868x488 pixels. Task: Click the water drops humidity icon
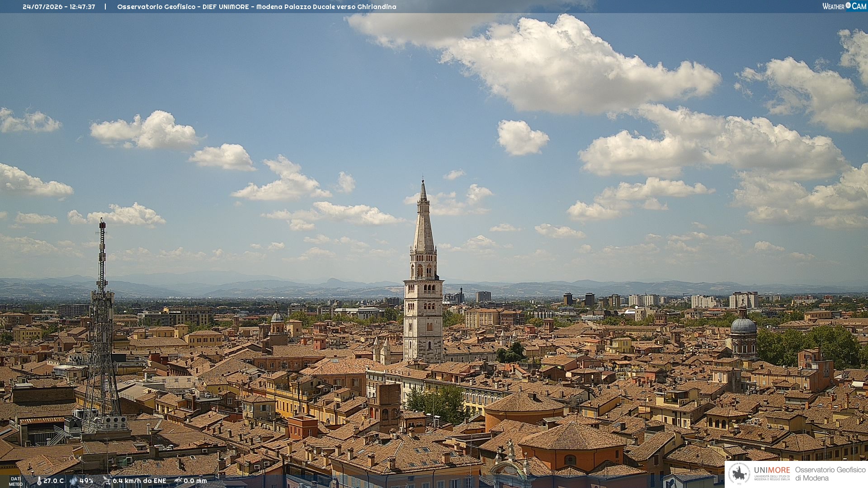coord(74,481)
